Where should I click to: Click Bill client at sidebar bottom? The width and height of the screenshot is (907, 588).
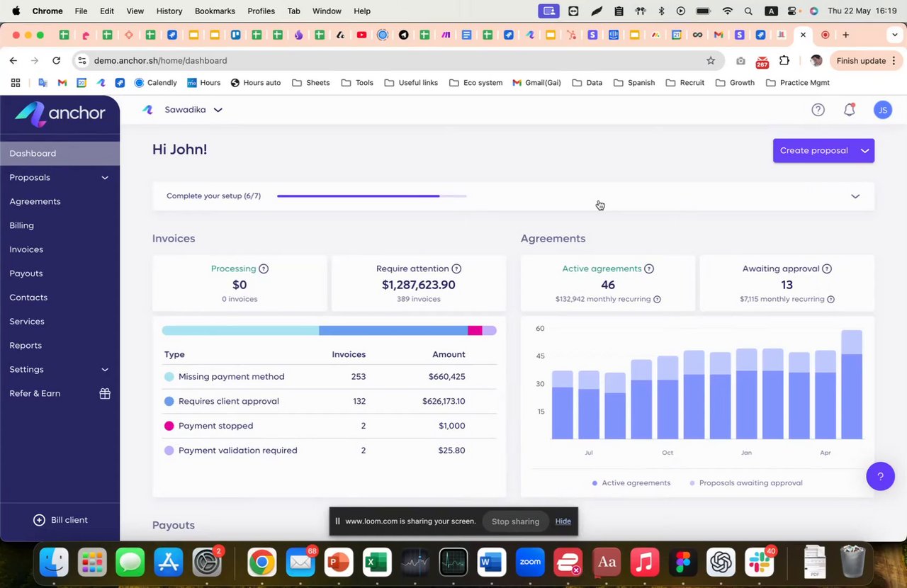[x=60, y=520]
